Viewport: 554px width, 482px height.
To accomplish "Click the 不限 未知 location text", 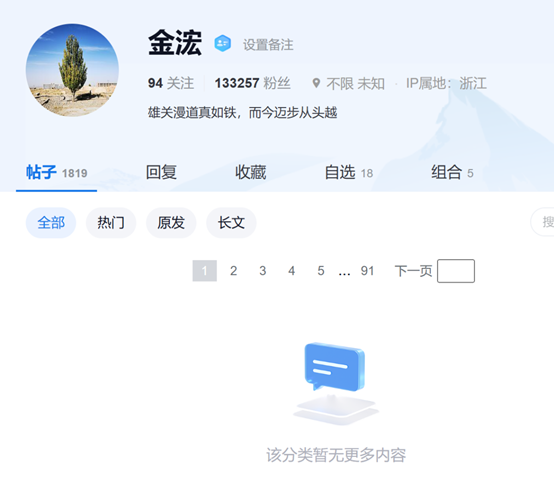I will pos(355,84).
